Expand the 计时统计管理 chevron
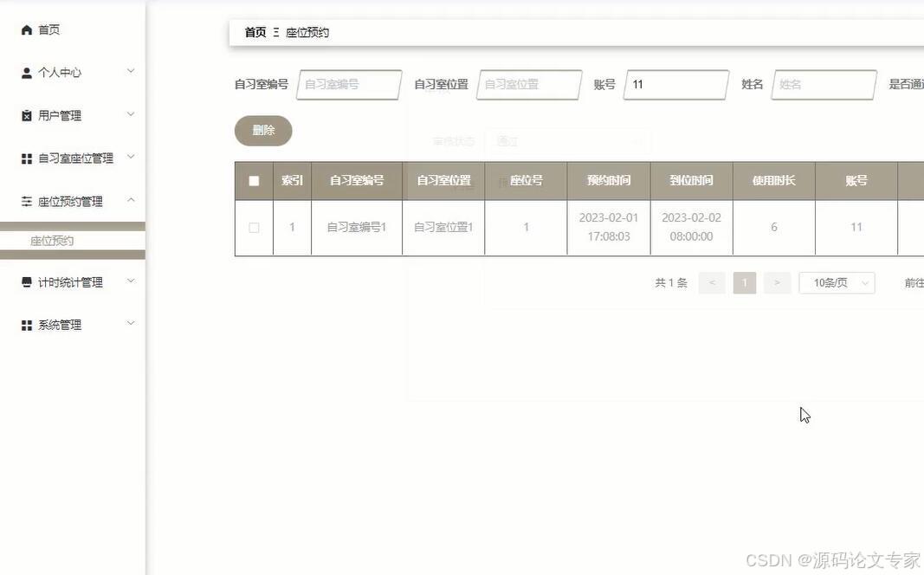The width and height of the screenshot is (924, 575). point(131,281)
